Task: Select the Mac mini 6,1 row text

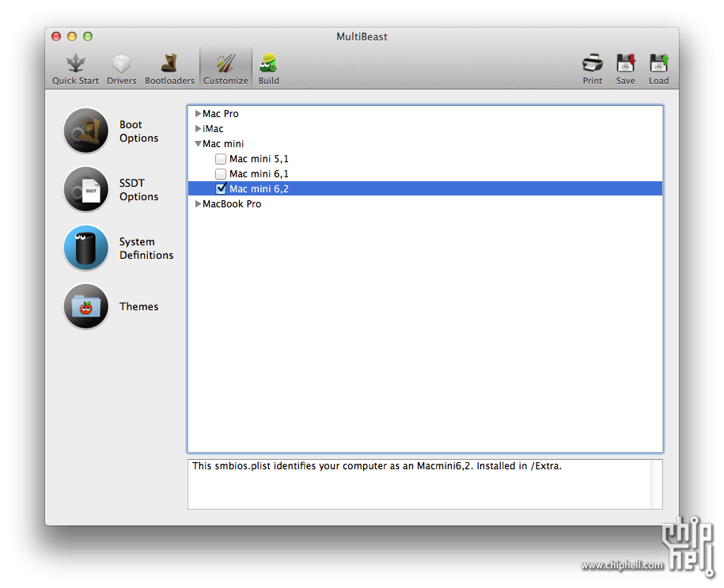Action: pyautogui.click(x=259, y=173)
